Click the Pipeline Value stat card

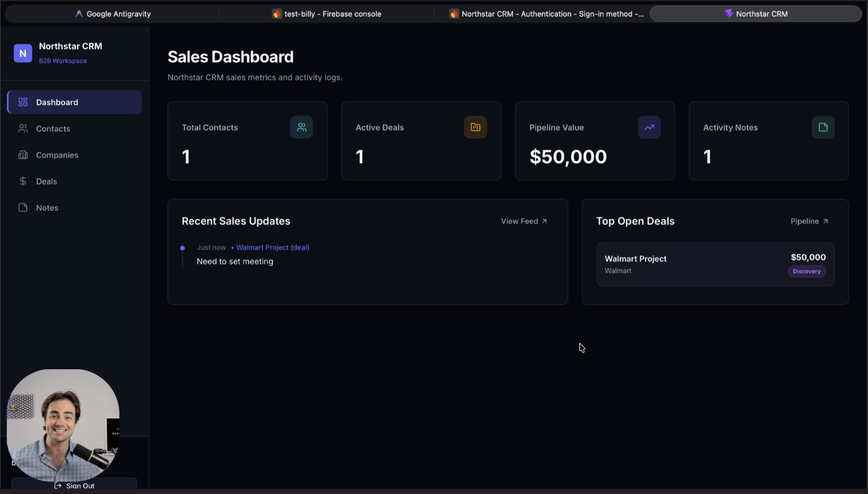point(595,141)
